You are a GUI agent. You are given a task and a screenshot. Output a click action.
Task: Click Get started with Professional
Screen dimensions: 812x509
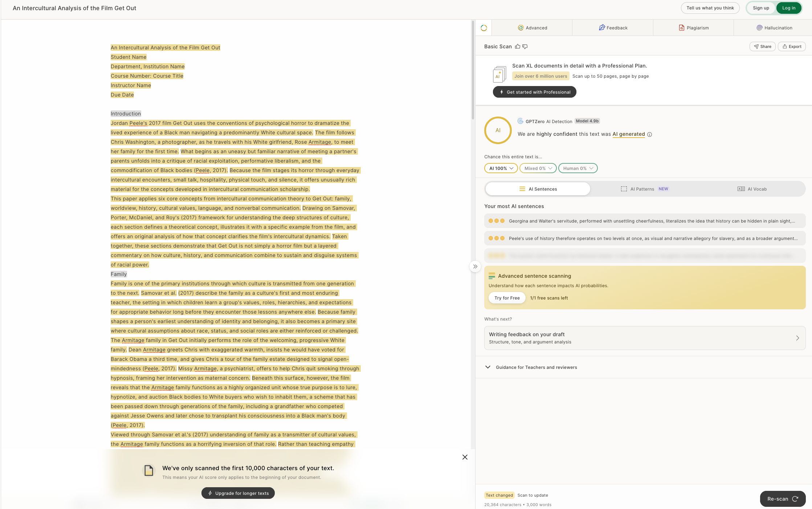pyautogui.click(x=534, y=92)
